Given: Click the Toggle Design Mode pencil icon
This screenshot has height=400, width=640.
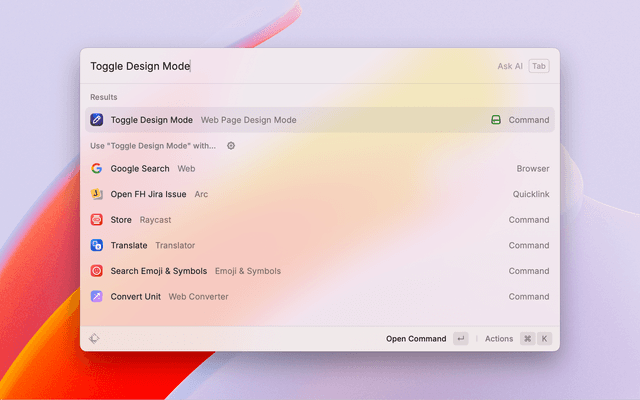Looking at the screenshot, I should click(x=97, y=120).
